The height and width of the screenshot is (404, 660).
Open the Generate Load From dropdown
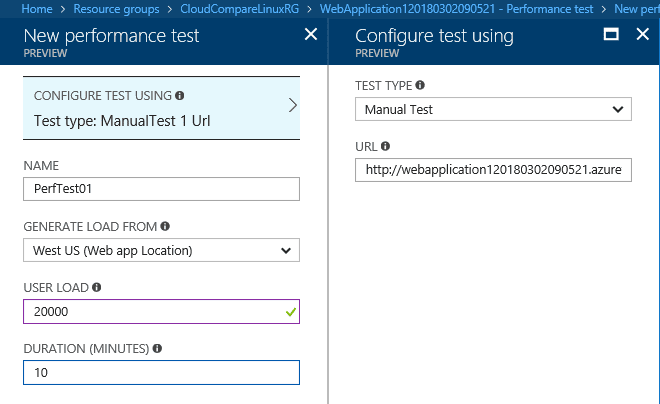click(x=161, y=250)
